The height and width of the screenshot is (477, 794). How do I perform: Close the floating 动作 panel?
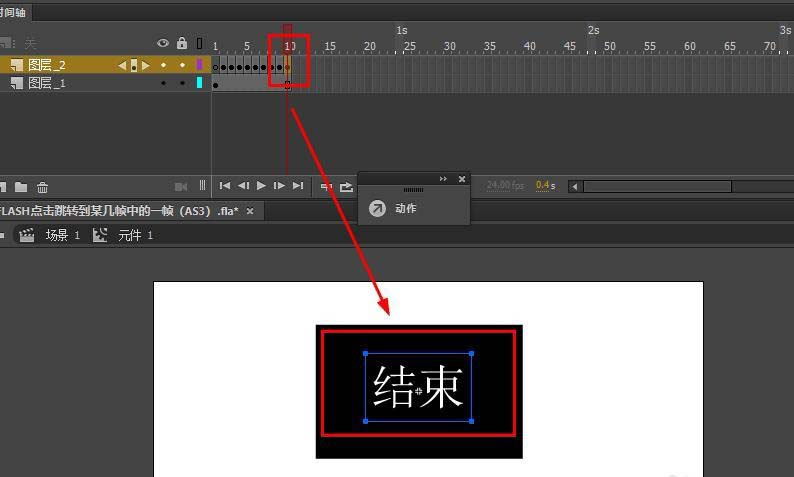pyautogui.click(x=462, y=179)
